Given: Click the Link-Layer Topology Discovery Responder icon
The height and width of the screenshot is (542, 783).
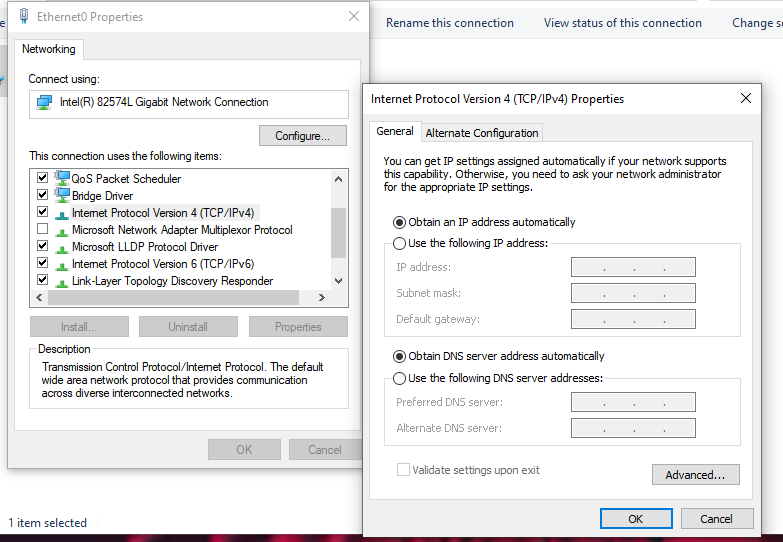Looking at the screenshot, I should [x=62, y=281].
